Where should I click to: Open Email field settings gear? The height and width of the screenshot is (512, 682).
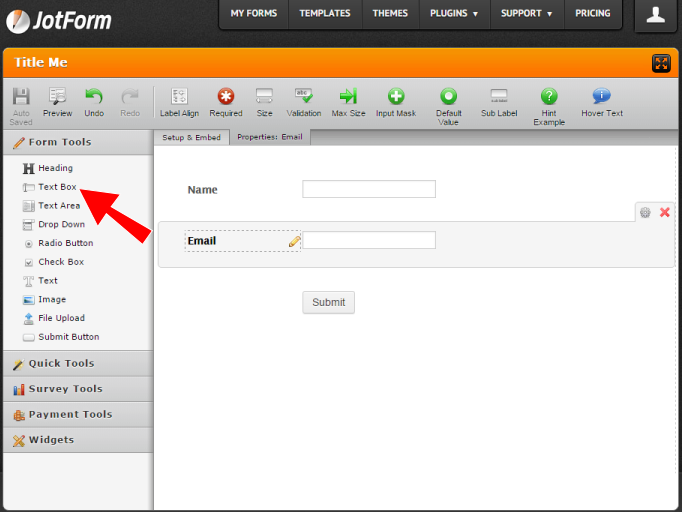point(645,212)
